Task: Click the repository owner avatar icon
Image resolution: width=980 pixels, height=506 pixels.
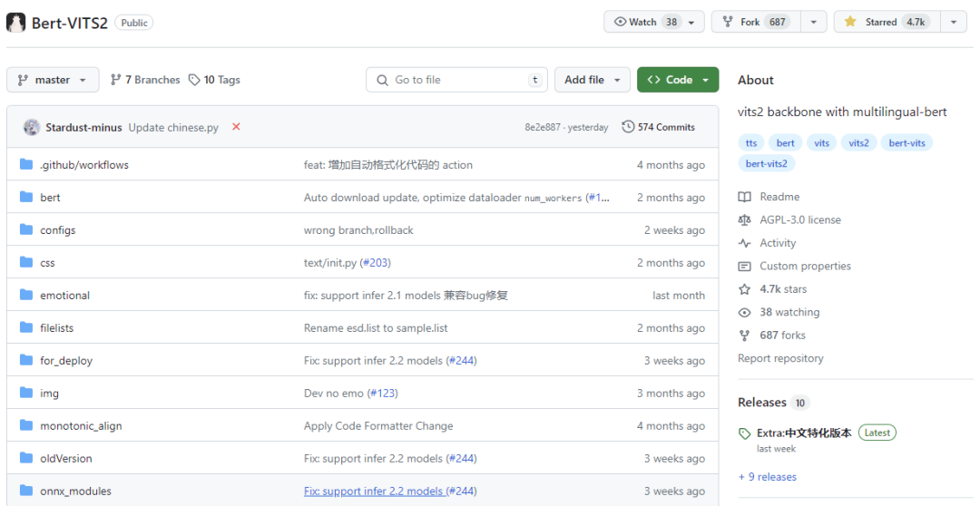Action: pyautogui.click(x=15, y=23)
